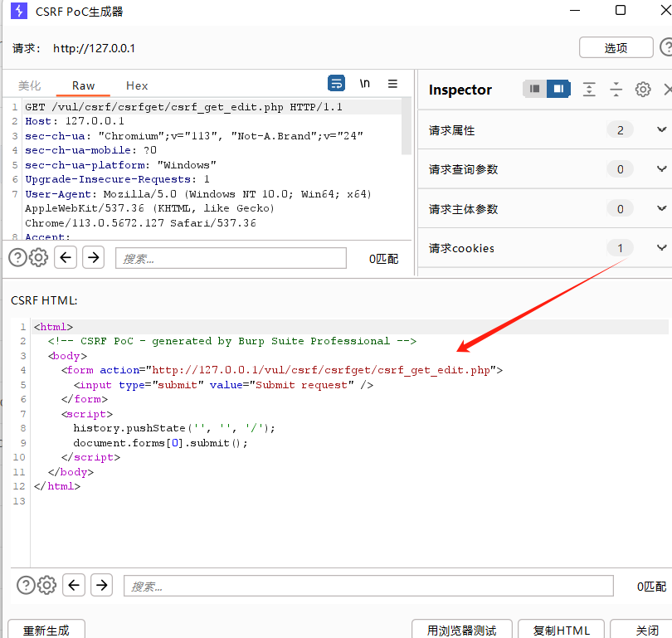
Task: Open Inspector settings gear
Action: 643,89
